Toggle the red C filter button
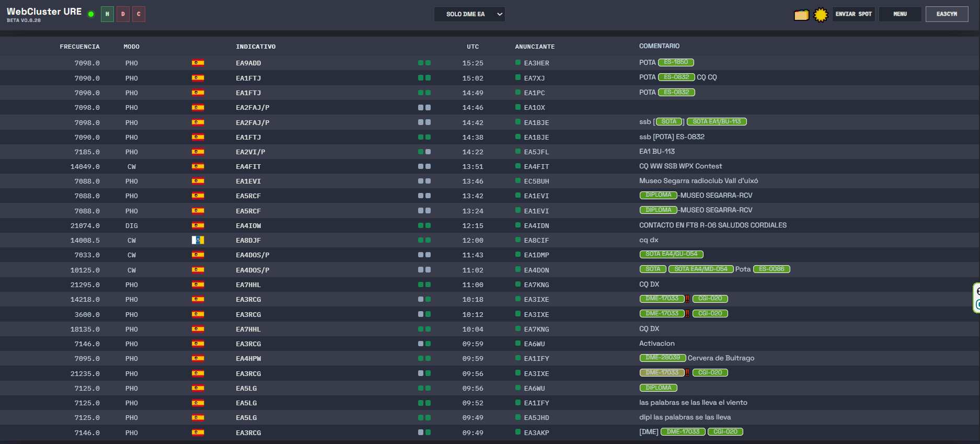This screenshot has width=980, height=444. coord(139,14)
